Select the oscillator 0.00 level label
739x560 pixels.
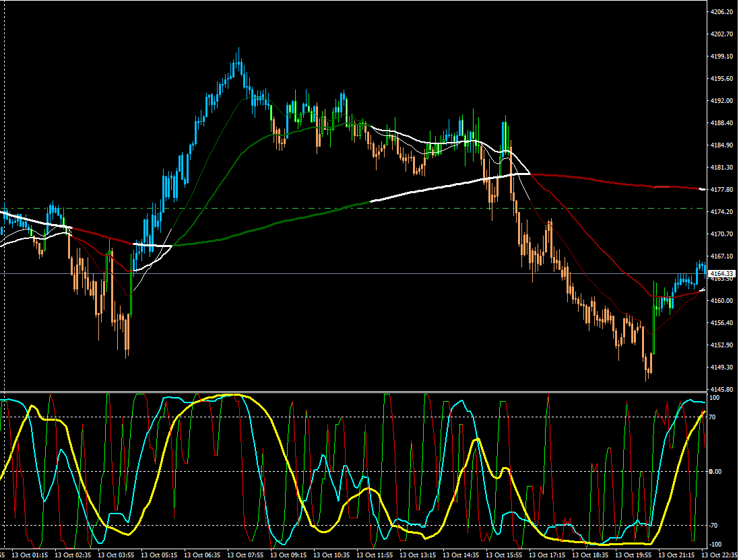tap(716, 471)
